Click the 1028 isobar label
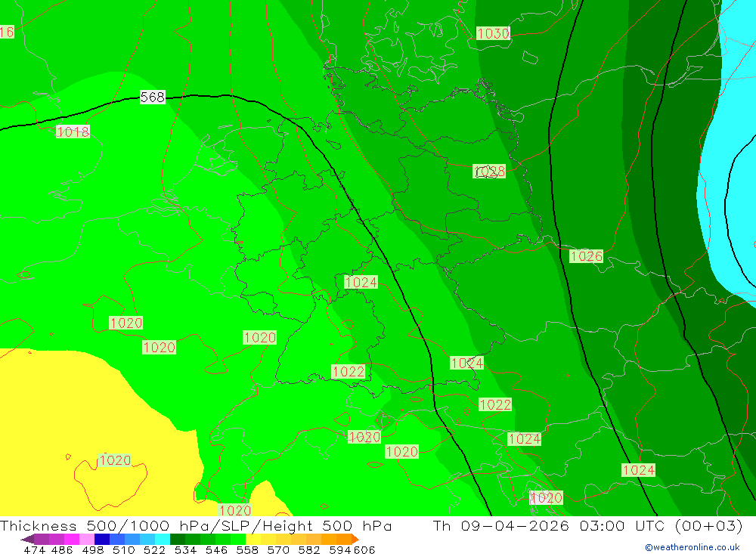The image size is (756, 554). (x=489, y=171)
